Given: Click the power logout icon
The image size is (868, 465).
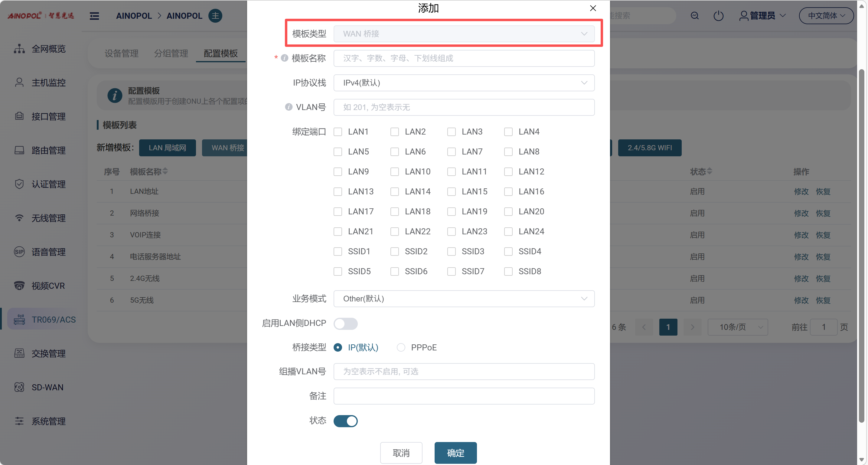Looking at the screenshot, I should click(718, 16).
